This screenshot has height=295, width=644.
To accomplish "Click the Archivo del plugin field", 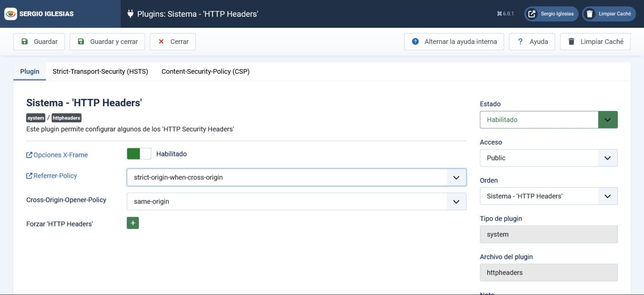I will pyautogui.click(x=549, y=273).
